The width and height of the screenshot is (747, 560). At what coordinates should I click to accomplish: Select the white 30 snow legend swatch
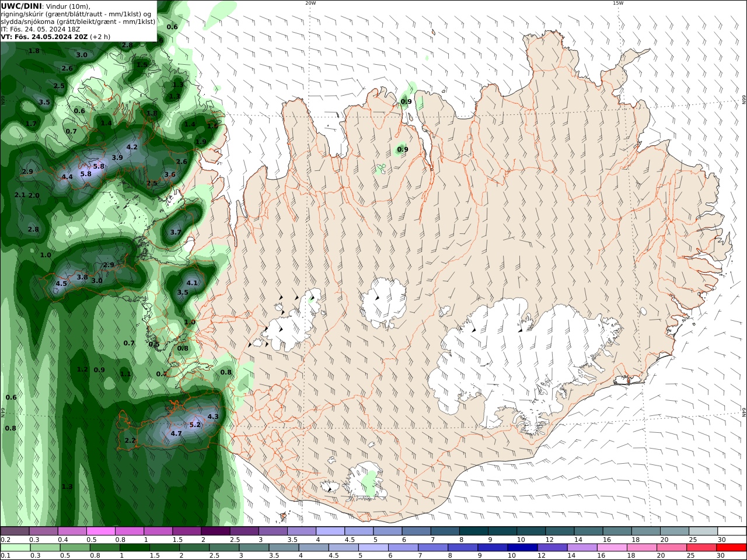732,531
